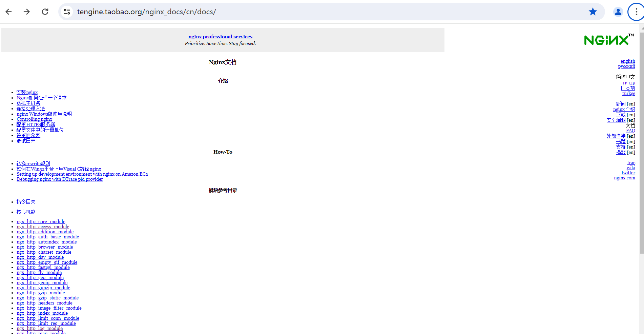Open nginx Windows版使用说明 link

pos(44,114)
